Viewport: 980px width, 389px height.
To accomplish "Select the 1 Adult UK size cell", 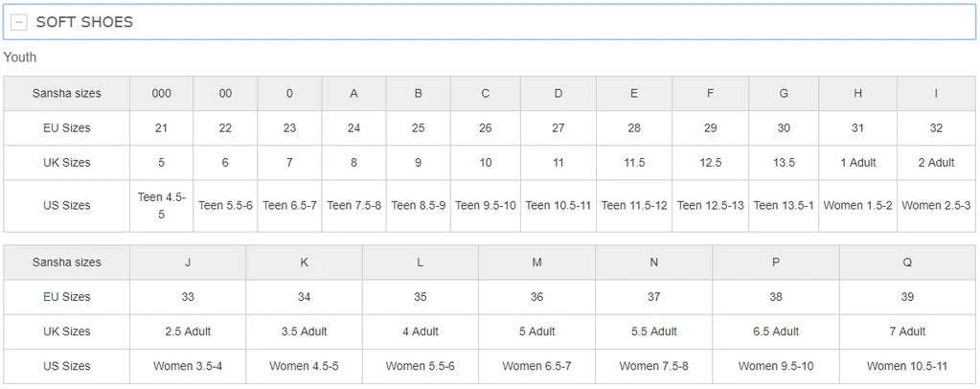I will (x=857, y=163).
